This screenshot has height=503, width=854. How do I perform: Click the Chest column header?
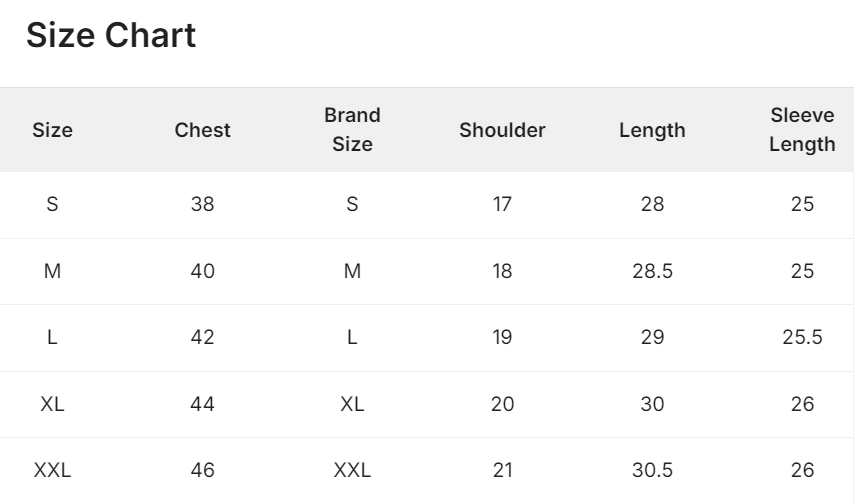click(203, 130)
